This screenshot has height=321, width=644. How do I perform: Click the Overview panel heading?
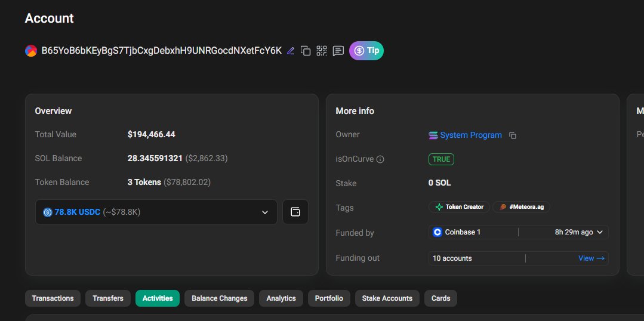[x=53, y=111]
